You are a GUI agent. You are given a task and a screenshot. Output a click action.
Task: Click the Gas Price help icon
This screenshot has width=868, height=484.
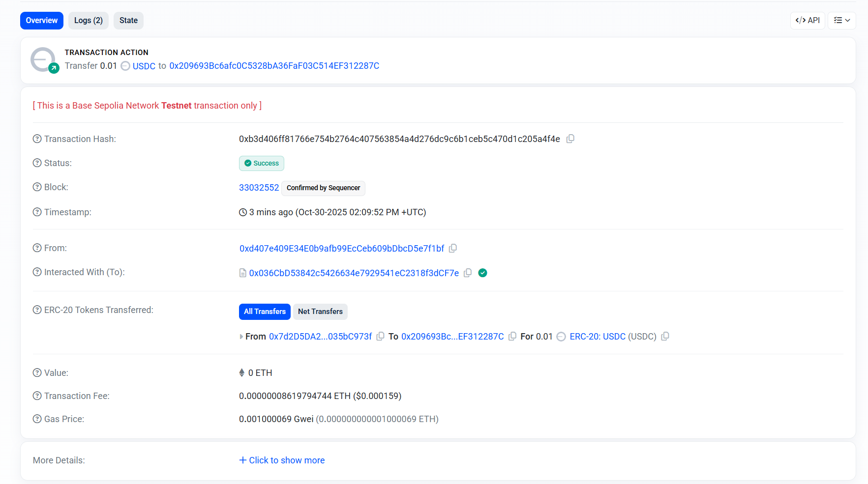[x=37, y=419]
